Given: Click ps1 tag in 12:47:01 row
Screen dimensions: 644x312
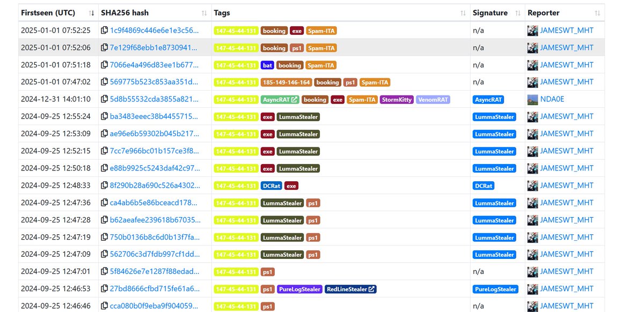Looking at the screenshot, I should [x=268, y=272].
